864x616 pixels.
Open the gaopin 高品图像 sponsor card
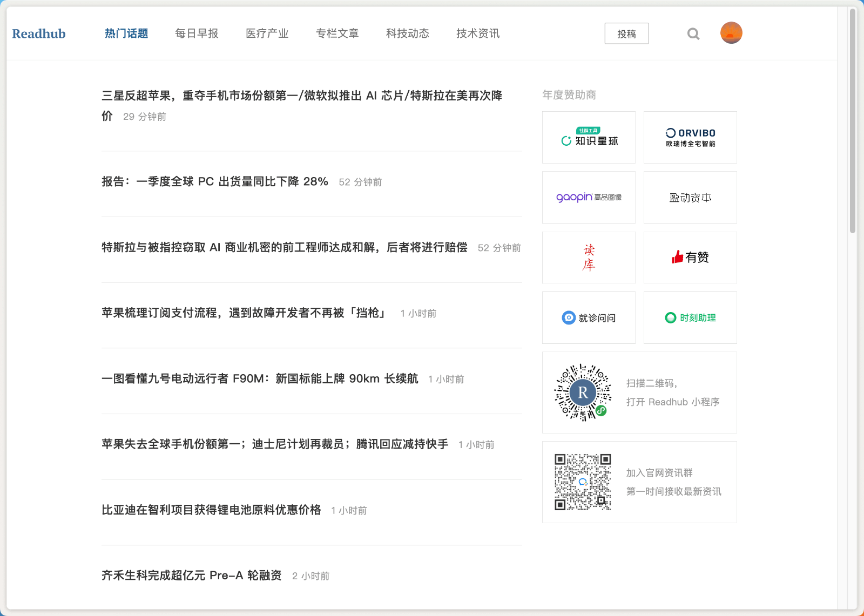pos(588,197)
